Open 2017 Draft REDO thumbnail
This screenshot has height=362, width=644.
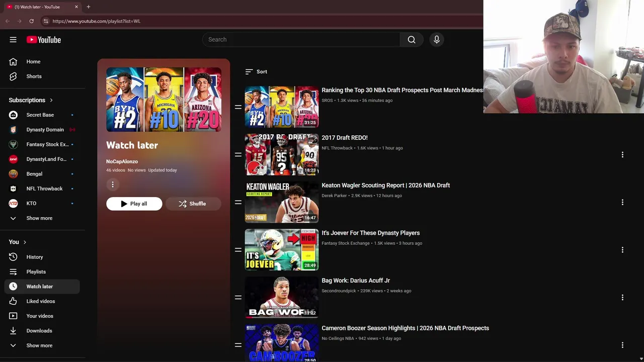pos(282,154)
